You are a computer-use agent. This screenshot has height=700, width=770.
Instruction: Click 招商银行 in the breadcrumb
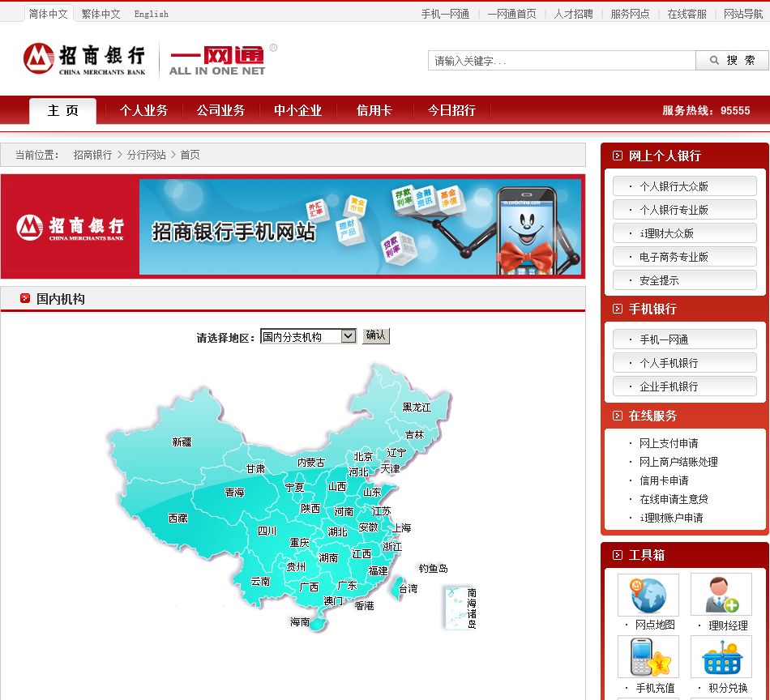(93, 155)
